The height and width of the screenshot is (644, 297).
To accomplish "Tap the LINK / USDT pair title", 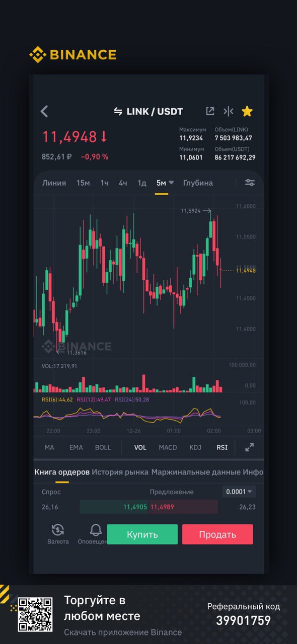I will tap(155, 112).
